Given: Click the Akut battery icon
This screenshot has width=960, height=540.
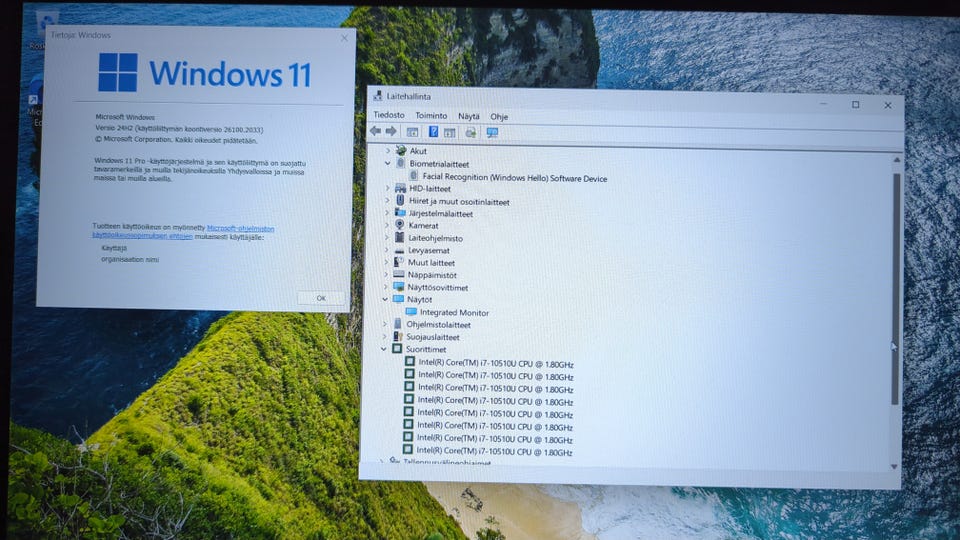Looking at the screenshot, I should tap(401, 150).
